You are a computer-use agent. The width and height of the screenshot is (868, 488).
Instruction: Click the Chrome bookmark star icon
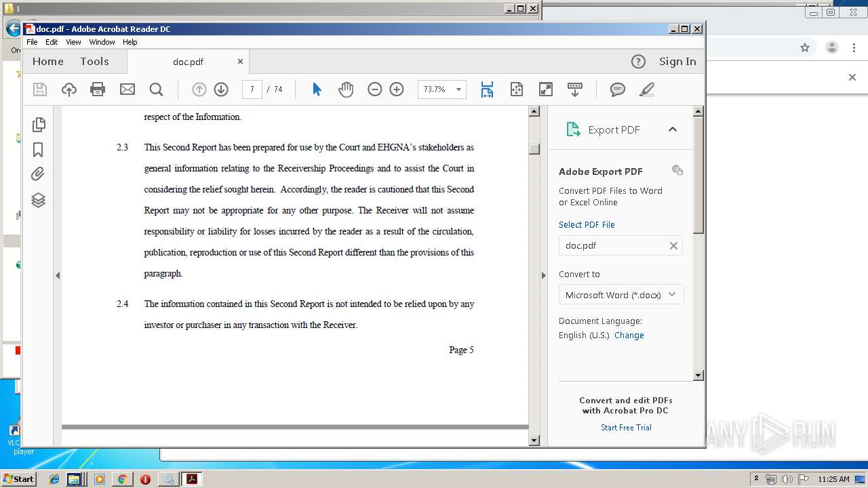tap(805, 47)
